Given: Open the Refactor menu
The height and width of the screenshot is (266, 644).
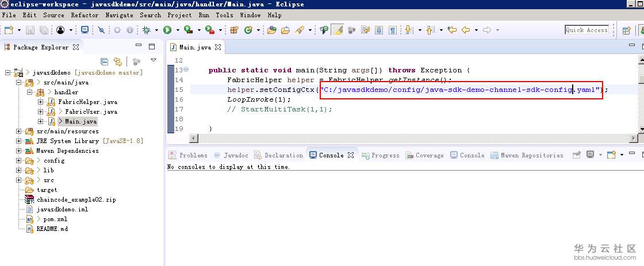Looking at the screenshot, I should point(85,15).
